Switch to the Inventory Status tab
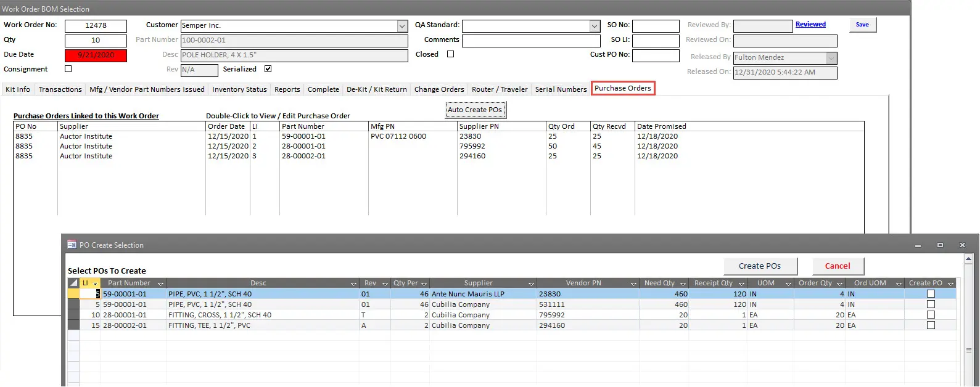This screenshot has height=387, width=980. [x=239, y=89]
